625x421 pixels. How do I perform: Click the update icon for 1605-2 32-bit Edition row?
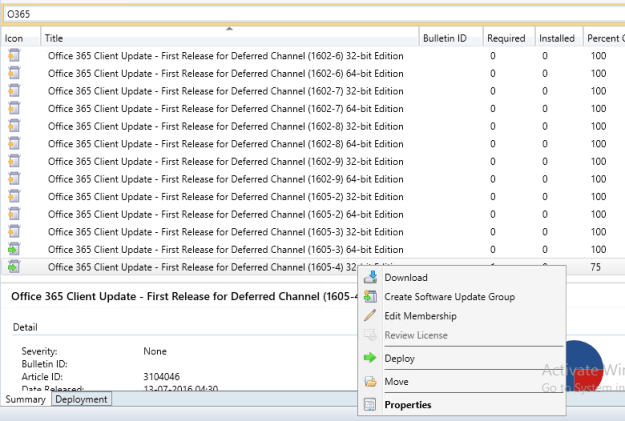[14, 196]
